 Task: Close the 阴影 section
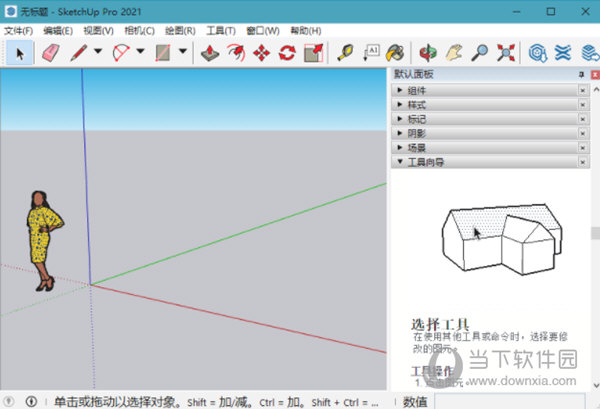(x=583, y=134)
